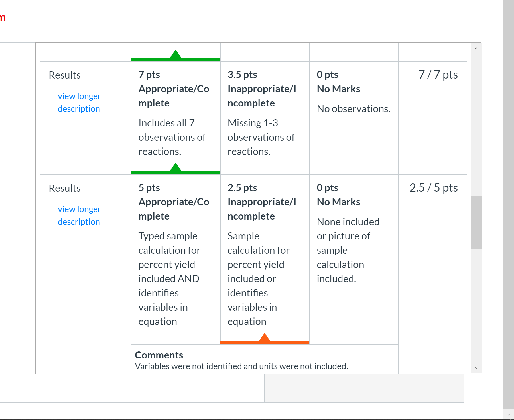The width and height of the screenshot is (514, 420).
Task: Select 0 pts No observations rating
Action: click(x=354, y=118)
